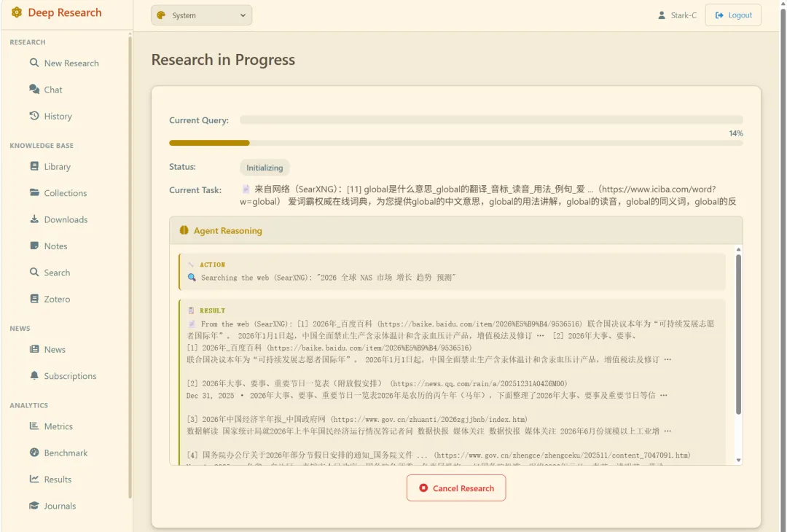
Task: Open the Deep Research home title
Action: 65,12
